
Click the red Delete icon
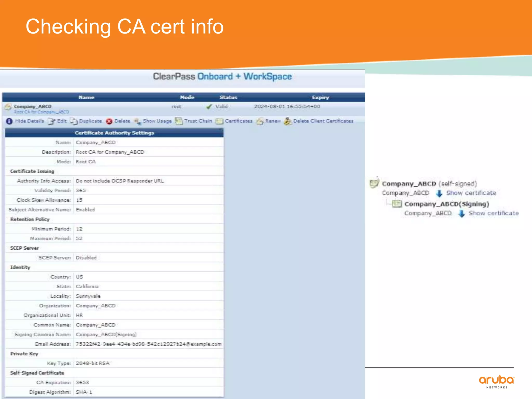(109, 121)
